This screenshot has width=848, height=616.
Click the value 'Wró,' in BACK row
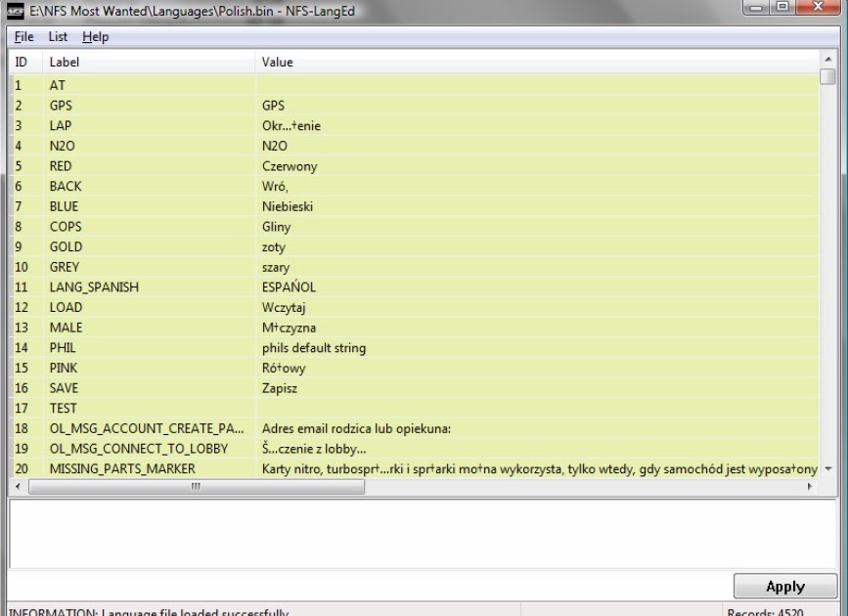click(275, 186)
